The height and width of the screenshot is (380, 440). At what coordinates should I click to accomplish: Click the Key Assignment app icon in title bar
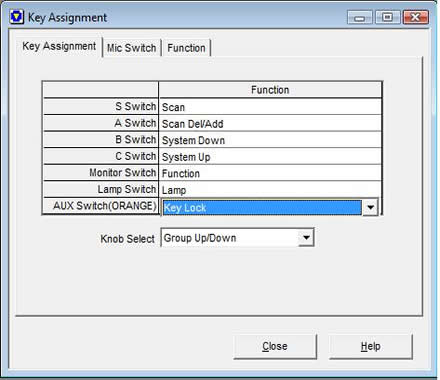pos(17,17)
